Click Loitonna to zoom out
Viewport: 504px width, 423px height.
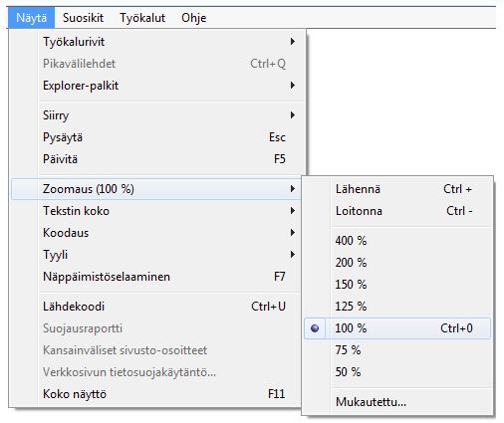(x=397, y=211)
